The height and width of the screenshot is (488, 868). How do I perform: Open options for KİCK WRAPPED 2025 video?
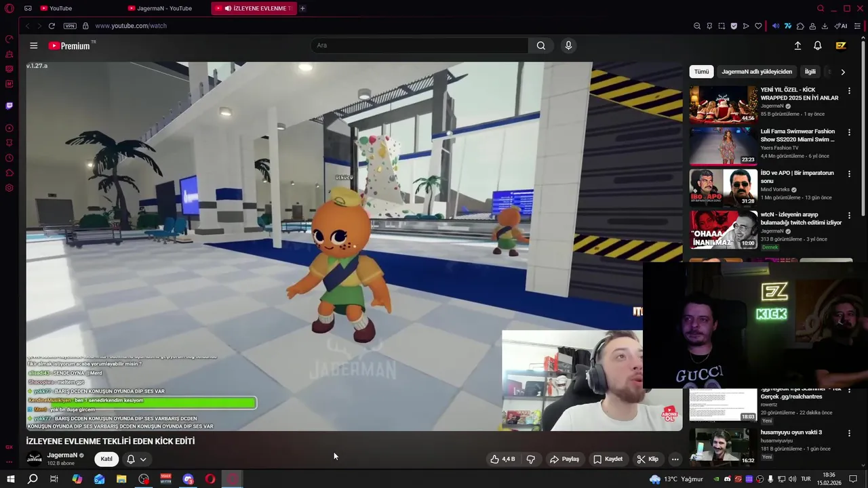tap(849, 91)
